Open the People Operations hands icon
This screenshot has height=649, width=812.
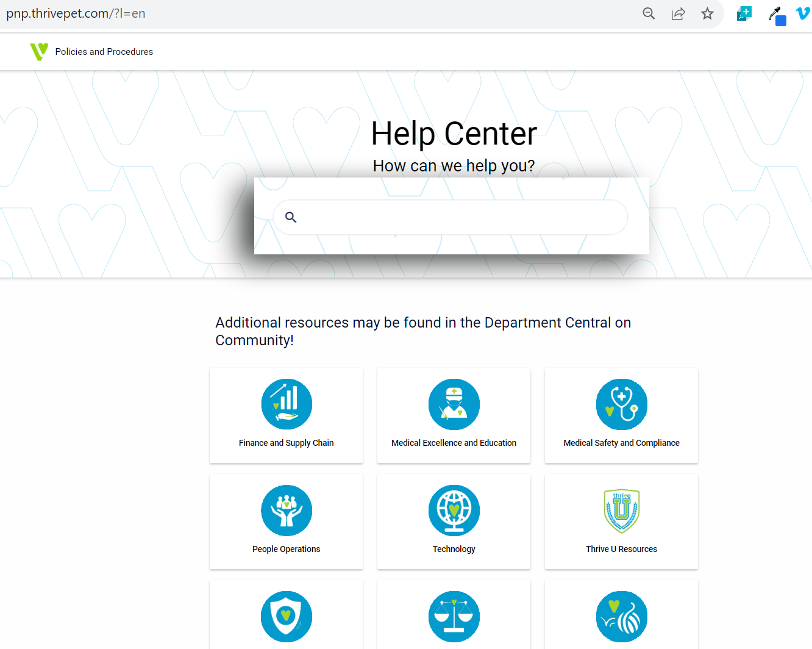tap(287, 511)
